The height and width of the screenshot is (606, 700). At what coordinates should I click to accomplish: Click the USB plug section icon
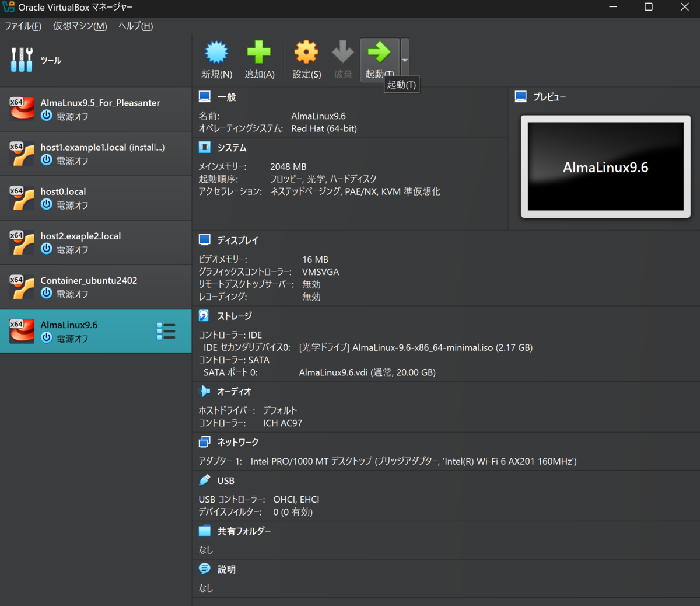coord(205,480)
